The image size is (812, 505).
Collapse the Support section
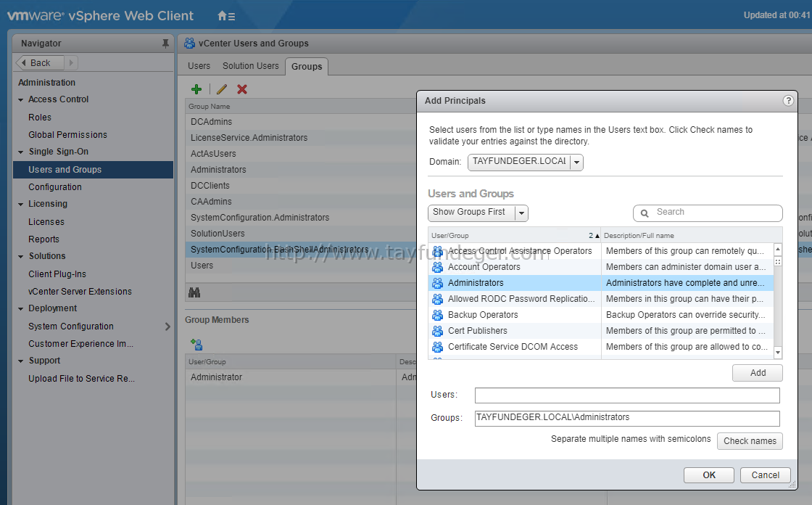(x=21, y=361)
